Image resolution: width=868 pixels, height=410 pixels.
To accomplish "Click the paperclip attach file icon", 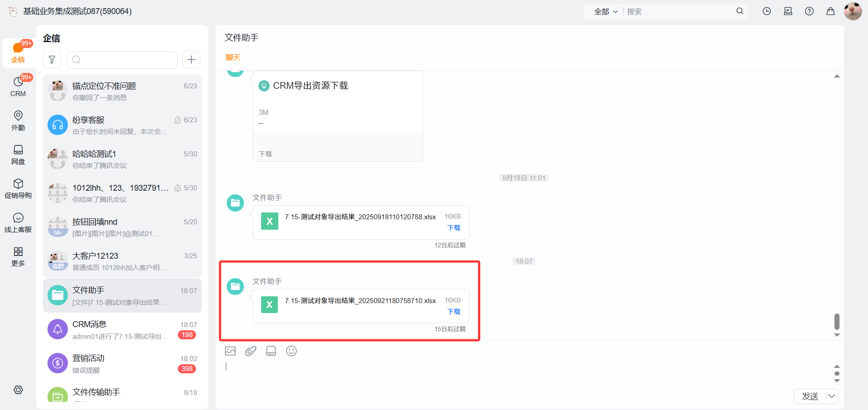I will pyautogui.click(x=251, y=351).
